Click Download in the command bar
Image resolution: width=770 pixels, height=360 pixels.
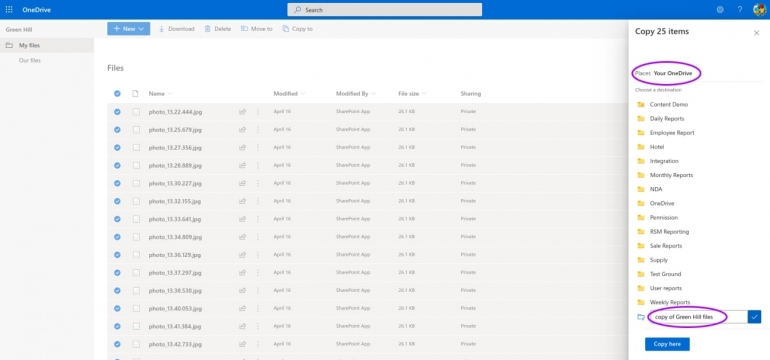pyautogui.click(x=176, y=29)
